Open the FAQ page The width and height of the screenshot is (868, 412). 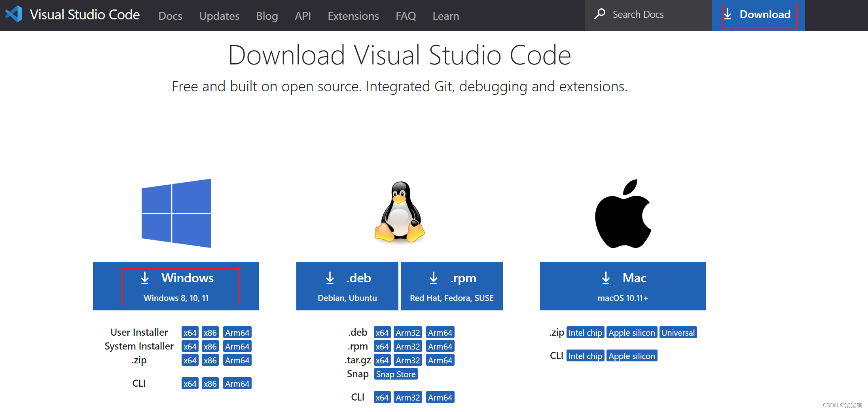click(406, 16)
